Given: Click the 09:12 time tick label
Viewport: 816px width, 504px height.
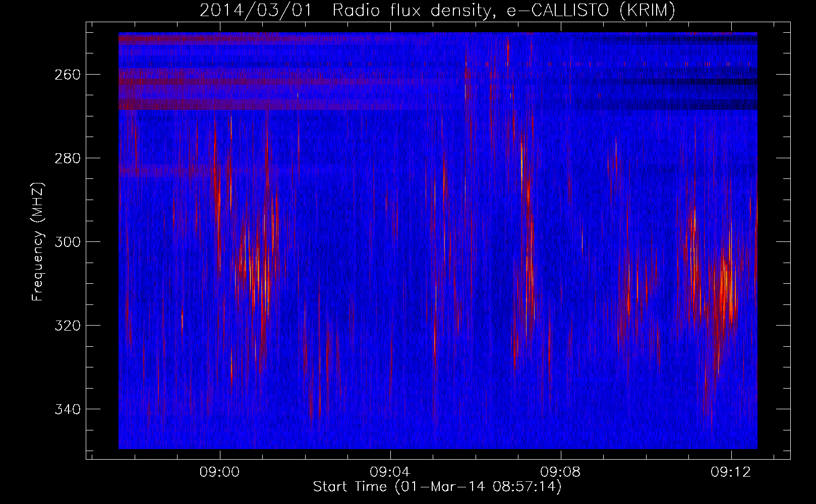Looking at the screenshot, I should tap(731, 472).
